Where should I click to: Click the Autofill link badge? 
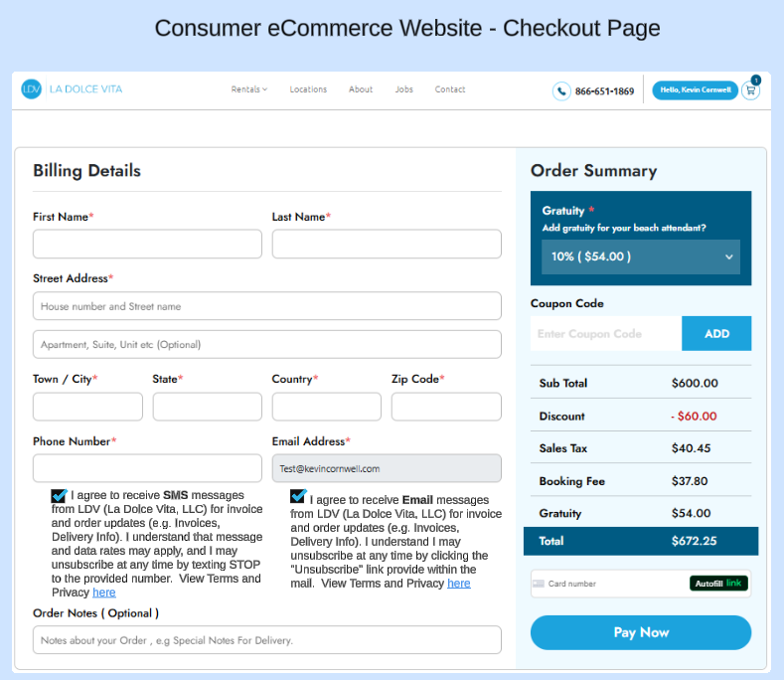pos(718,584)
